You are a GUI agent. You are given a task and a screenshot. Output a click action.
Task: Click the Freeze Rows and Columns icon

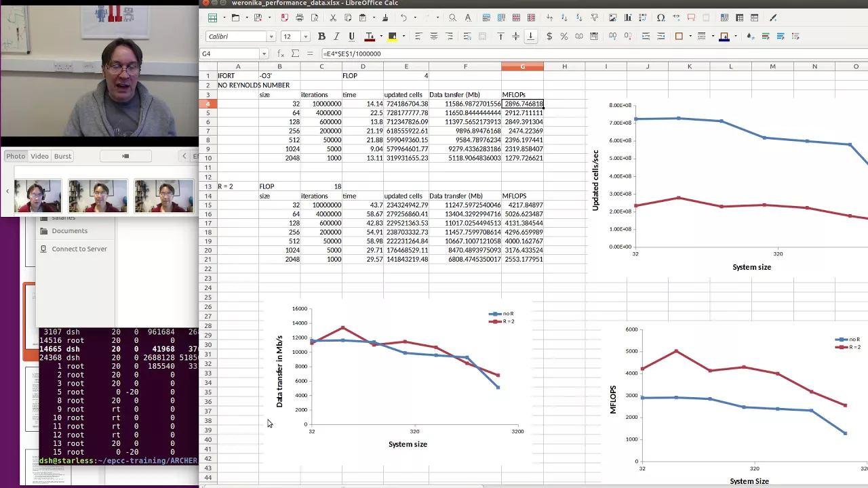739,18
